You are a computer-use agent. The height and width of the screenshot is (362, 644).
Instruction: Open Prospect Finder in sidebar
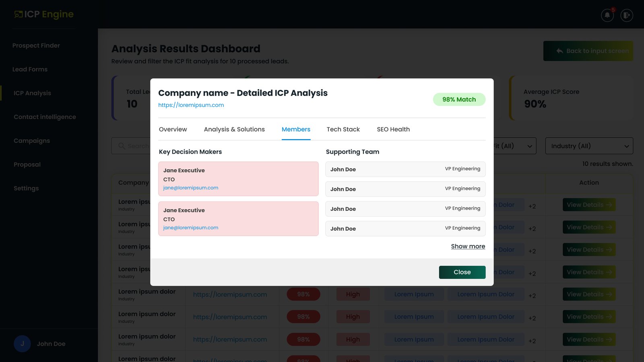coord(36,45)
